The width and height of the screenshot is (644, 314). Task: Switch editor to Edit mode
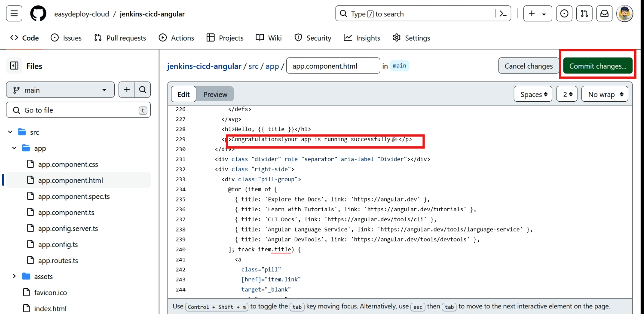[x=184, y=94]
